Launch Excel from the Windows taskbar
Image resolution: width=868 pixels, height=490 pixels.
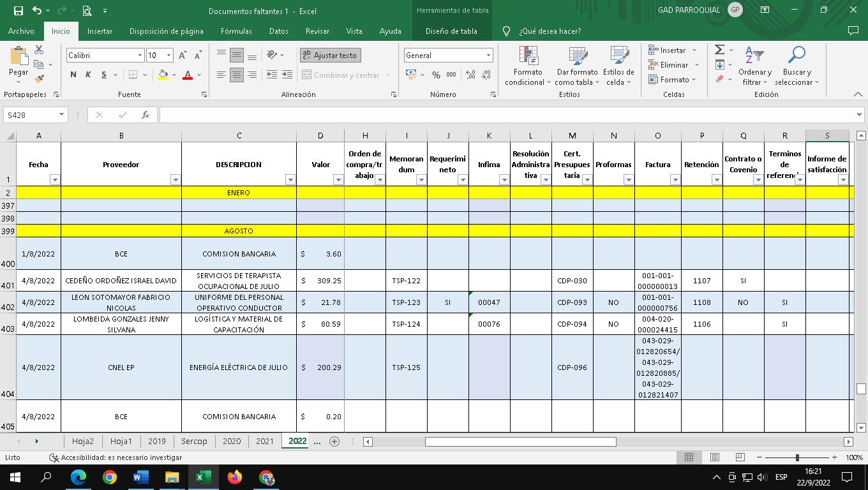tap(204, 477)
